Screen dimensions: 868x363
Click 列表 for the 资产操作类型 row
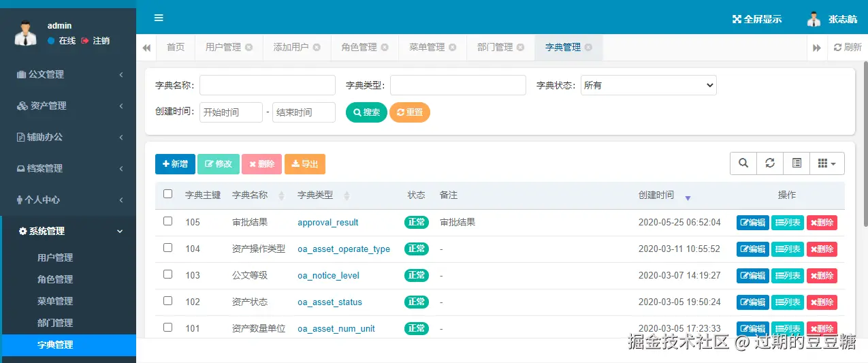click(788, 249)
